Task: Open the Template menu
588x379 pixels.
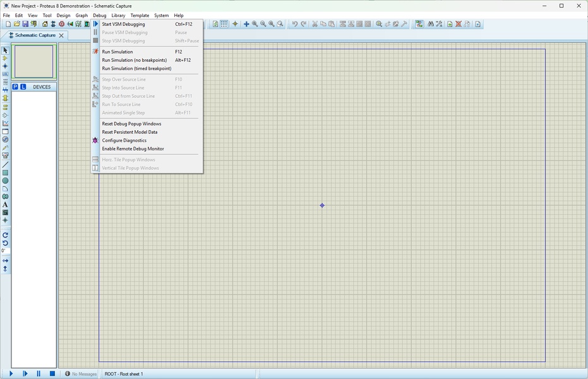Action: pyautogui.click(x=140, y=15)
